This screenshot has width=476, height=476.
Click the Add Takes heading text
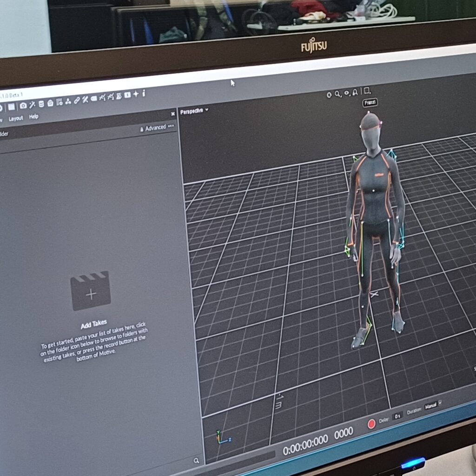pyautogui.click(x=94, y=324)
